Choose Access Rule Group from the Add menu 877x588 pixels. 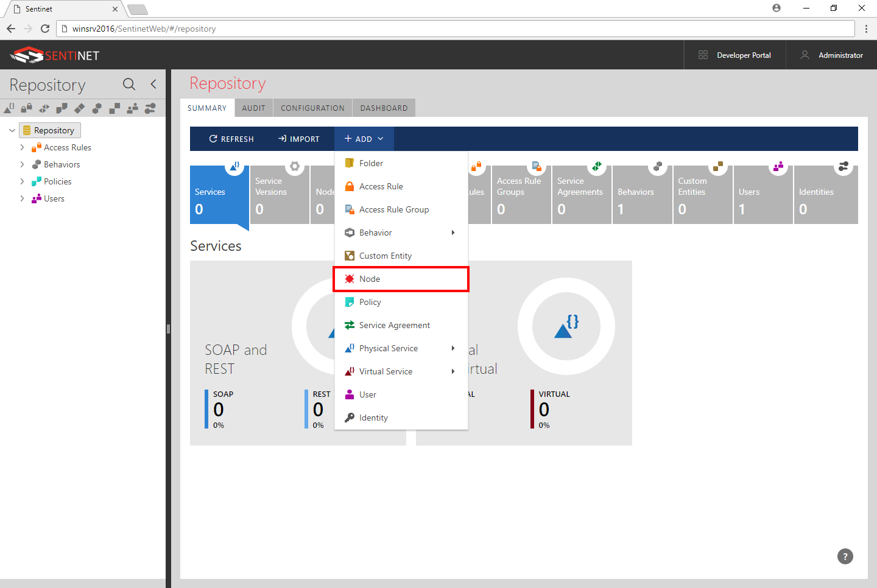(x=401, y=209)
